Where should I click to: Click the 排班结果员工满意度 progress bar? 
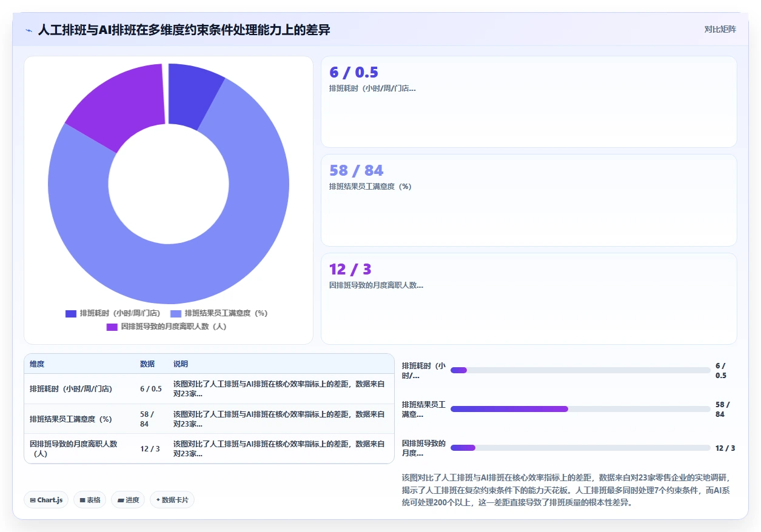[x=580, y=409]
